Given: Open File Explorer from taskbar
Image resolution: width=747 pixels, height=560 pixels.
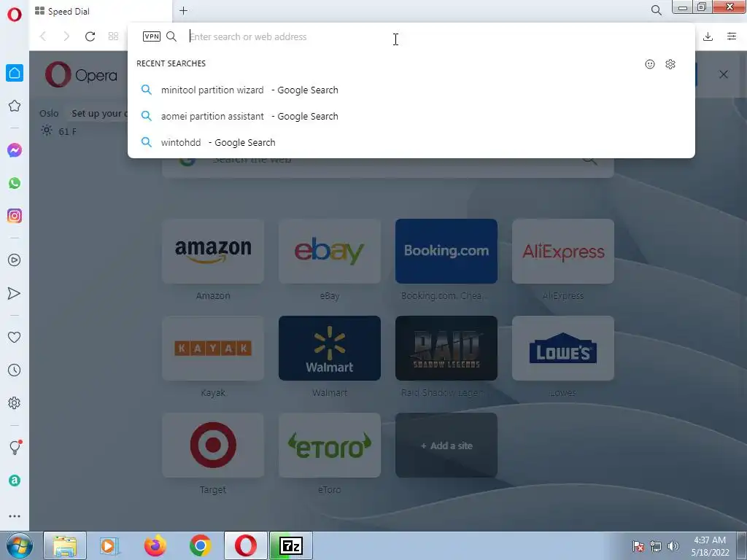Looking at the screenshot, I should click(x=65, y=545).
